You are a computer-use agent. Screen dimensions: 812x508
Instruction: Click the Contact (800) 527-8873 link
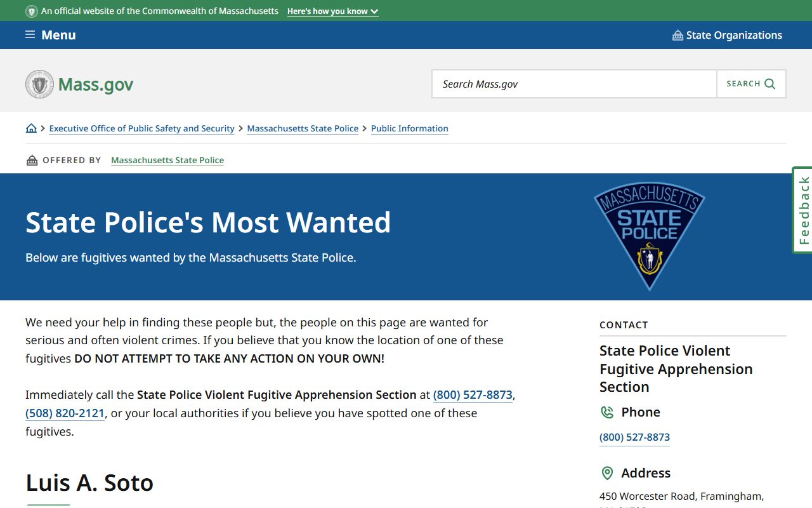(634, 437)
